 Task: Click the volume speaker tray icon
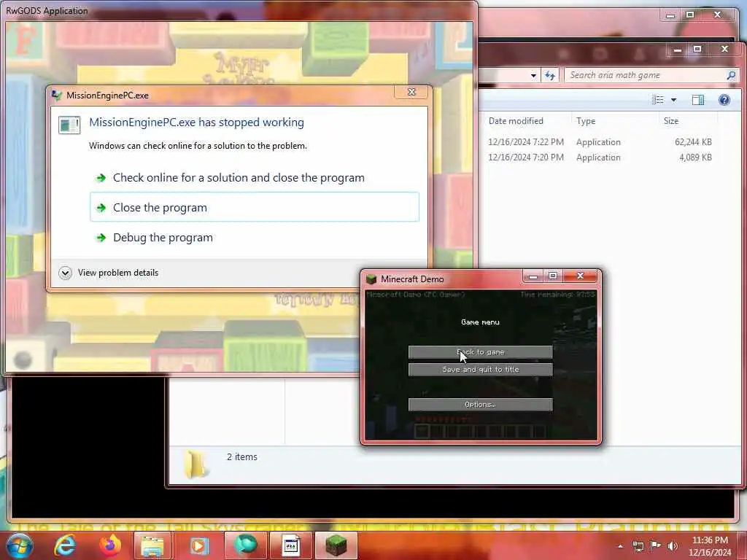pos(672,546)
